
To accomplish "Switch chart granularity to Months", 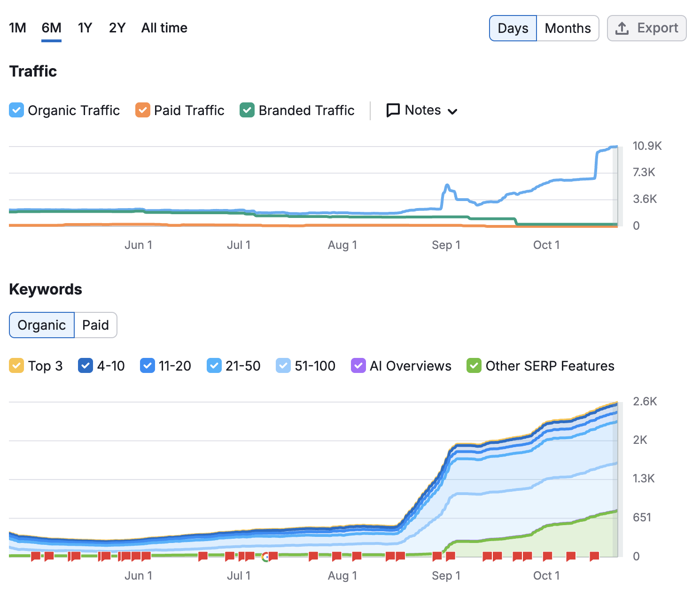I will [568, 28].
